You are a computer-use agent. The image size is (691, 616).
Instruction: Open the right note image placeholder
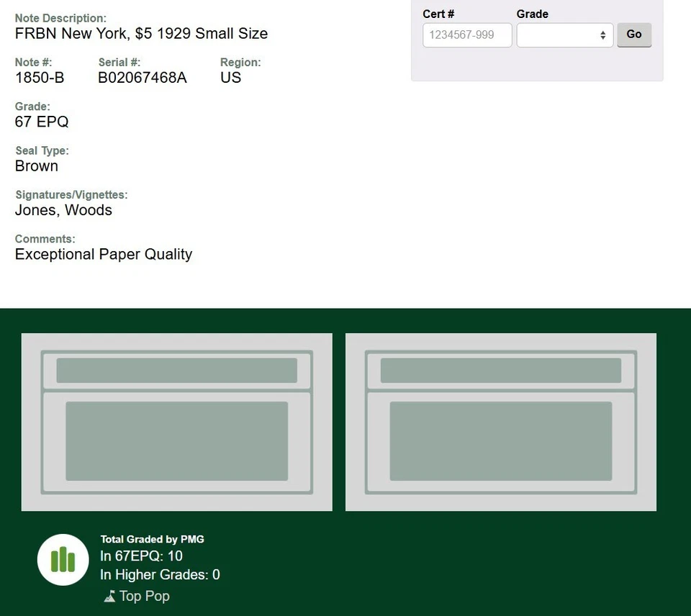(x=501, y=422)
